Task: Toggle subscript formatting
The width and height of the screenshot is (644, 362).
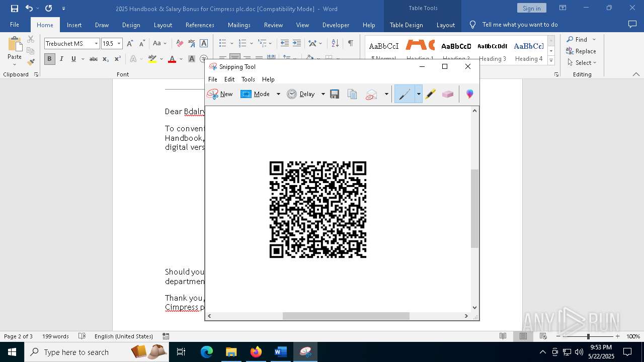Action: [106, 59]
